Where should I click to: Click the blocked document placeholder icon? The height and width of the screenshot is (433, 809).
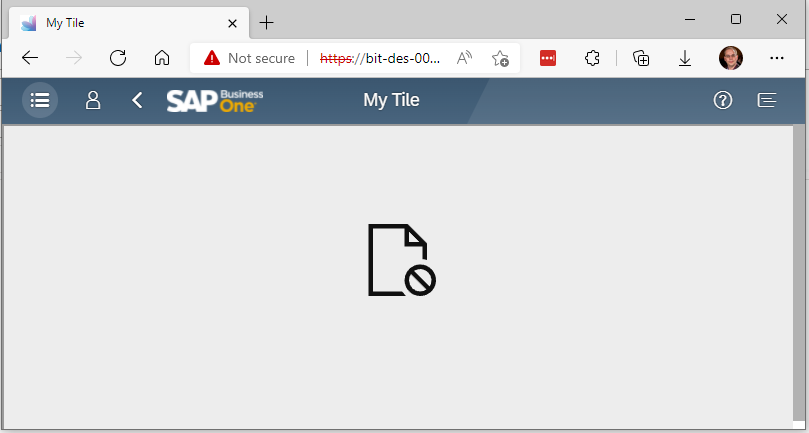(x=402, y=260)
